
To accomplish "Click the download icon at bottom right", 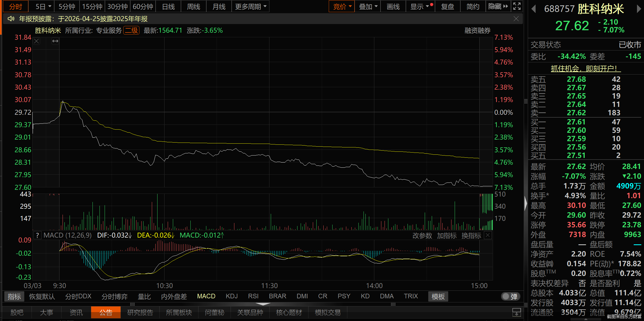I will [x=516, y=312].
